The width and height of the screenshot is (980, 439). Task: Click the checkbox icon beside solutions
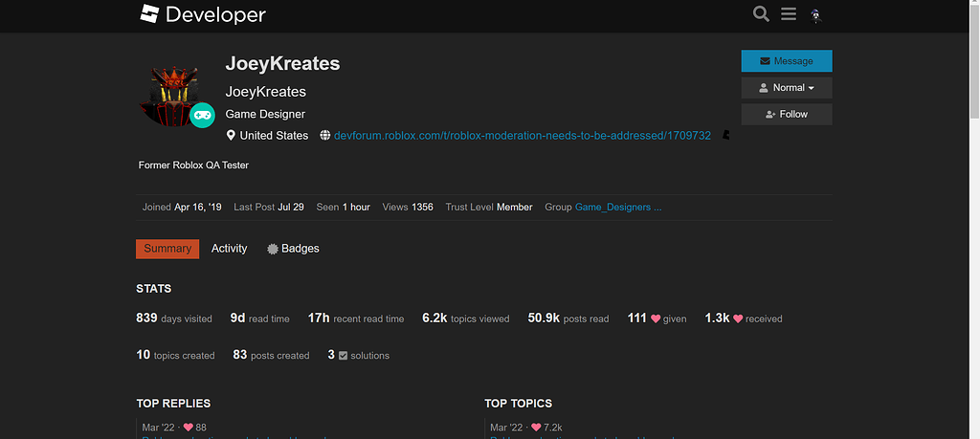(344, 356)
